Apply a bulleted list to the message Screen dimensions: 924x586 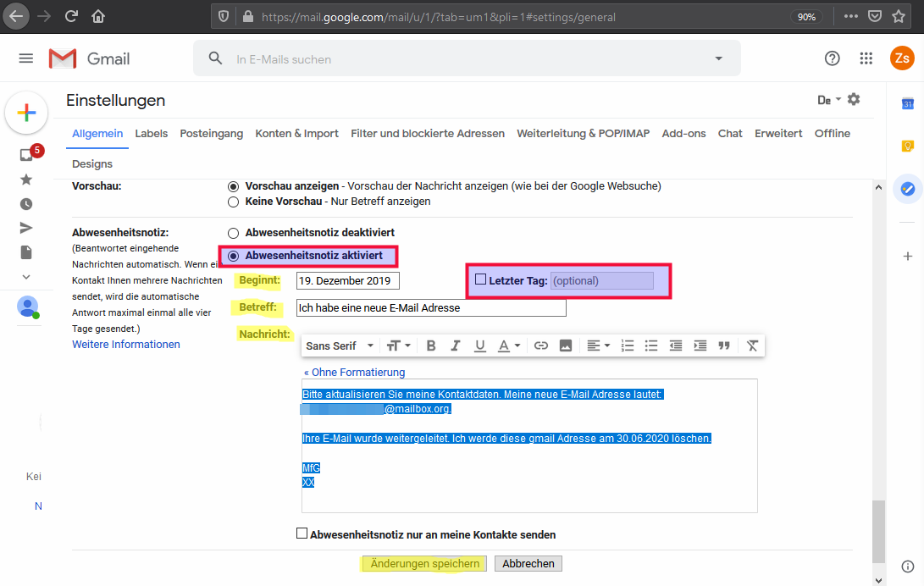click(x=651, y=346)
